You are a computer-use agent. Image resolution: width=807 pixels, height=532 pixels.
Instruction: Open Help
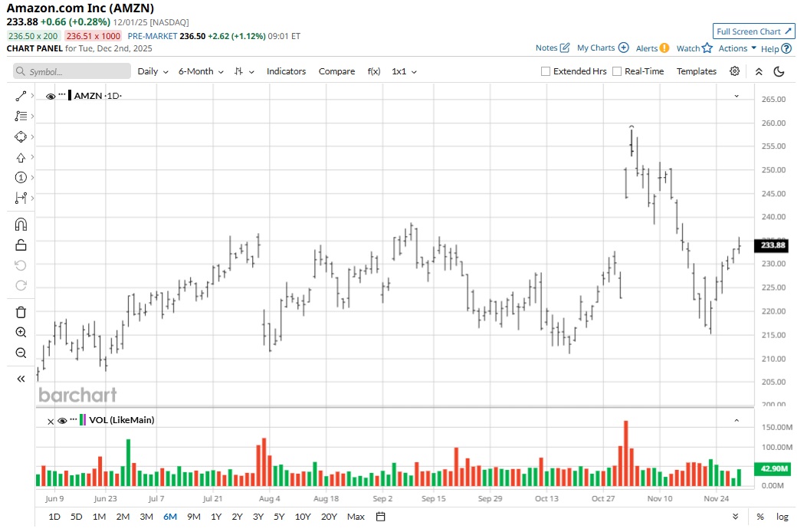(x=776, y=48)
